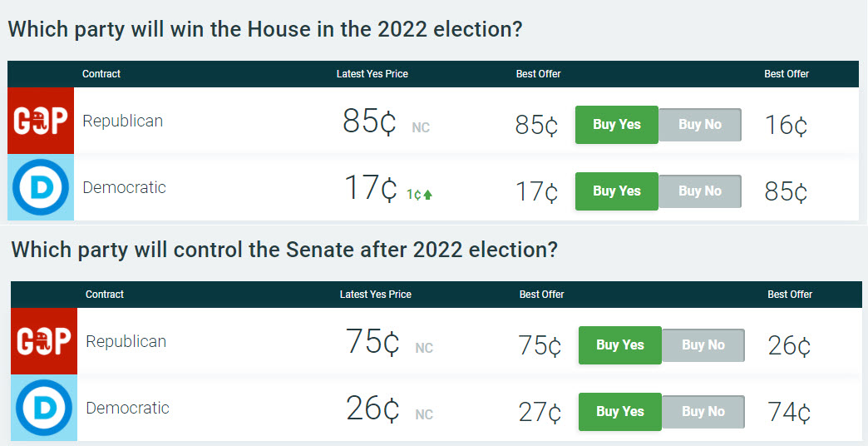Open the House 2022 election market title

(265, 29)
